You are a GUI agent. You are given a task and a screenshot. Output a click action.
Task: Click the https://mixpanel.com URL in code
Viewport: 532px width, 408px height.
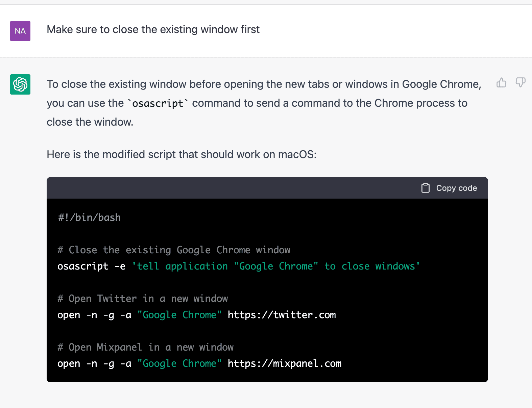tap(284, 363)
